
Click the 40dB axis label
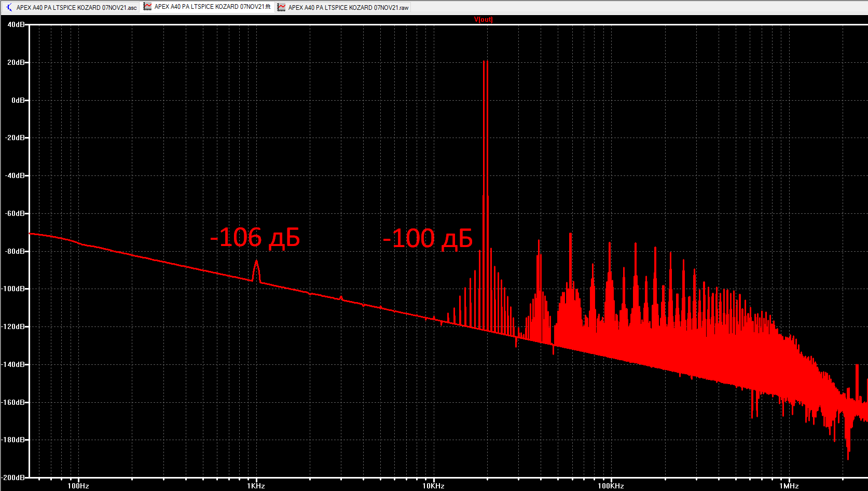(16, 24)
